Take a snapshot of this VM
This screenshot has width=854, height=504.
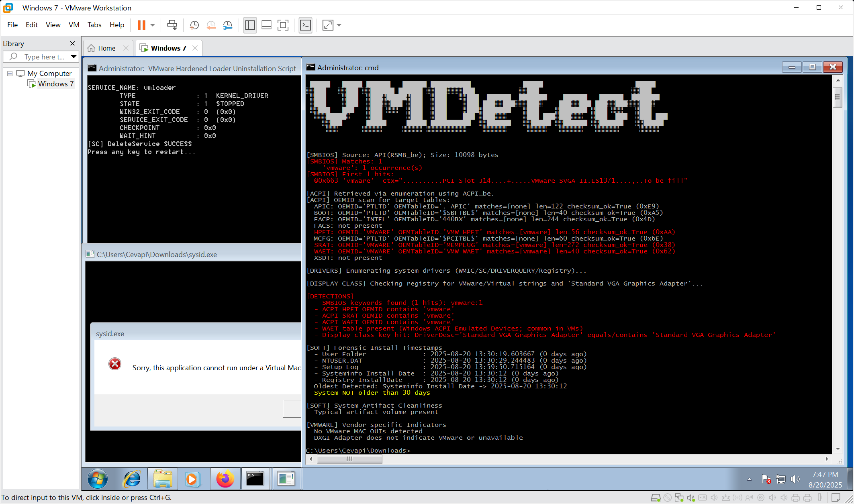[194, 25]
